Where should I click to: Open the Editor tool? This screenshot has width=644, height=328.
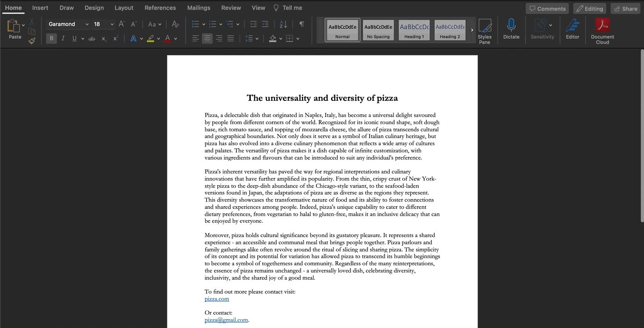[x=572, y=29]
